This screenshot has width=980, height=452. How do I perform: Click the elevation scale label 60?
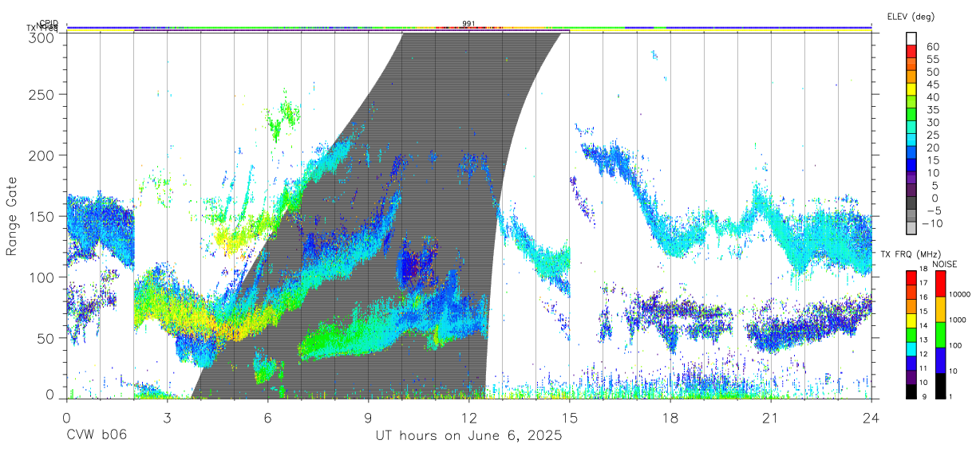(x=932, y=46)
